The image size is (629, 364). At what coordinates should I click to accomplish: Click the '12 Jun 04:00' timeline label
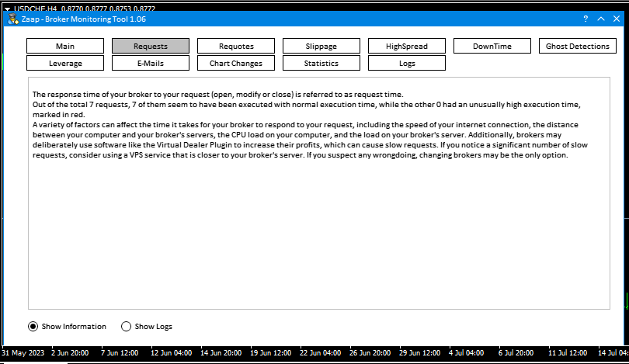[172, 353]
